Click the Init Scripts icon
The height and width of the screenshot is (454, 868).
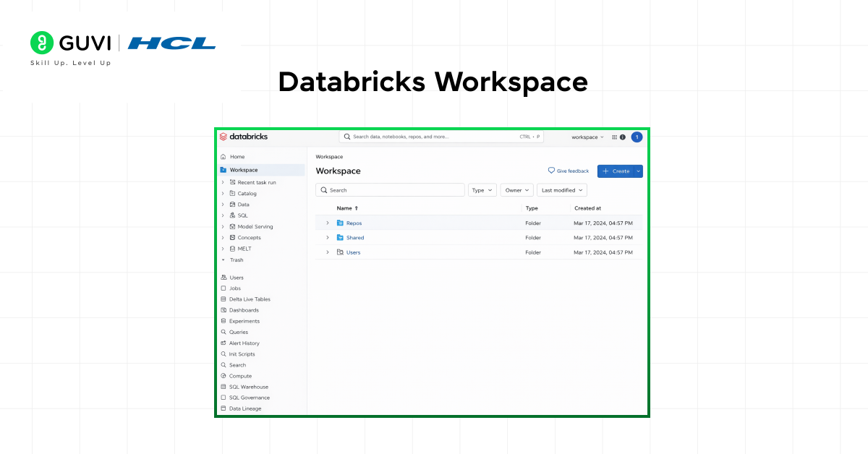tap(224, 354)
